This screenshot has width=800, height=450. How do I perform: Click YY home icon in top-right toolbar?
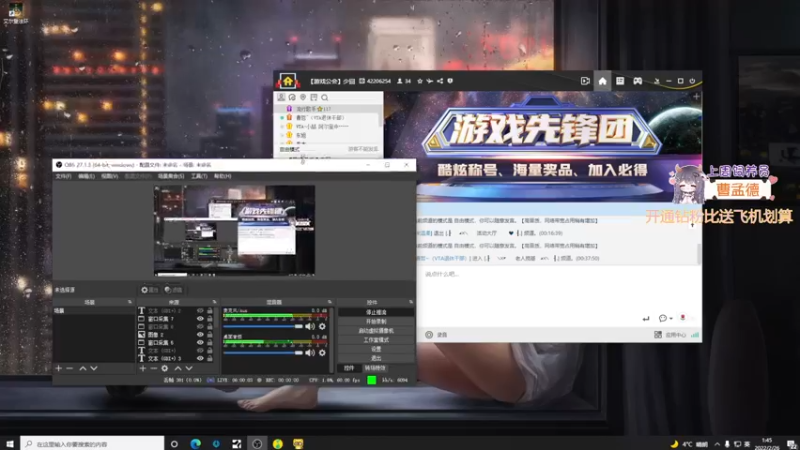[x=603, y=81]
